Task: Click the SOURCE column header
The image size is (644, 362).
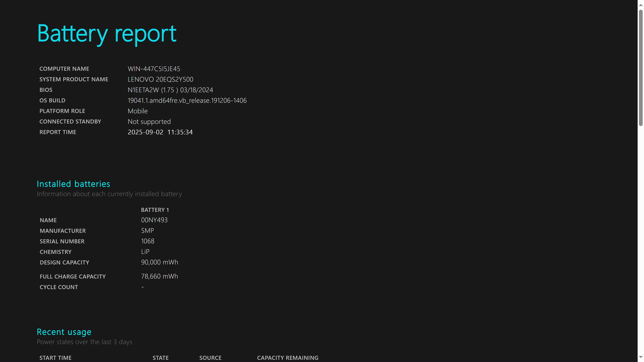Action: [x=211, y=358]
